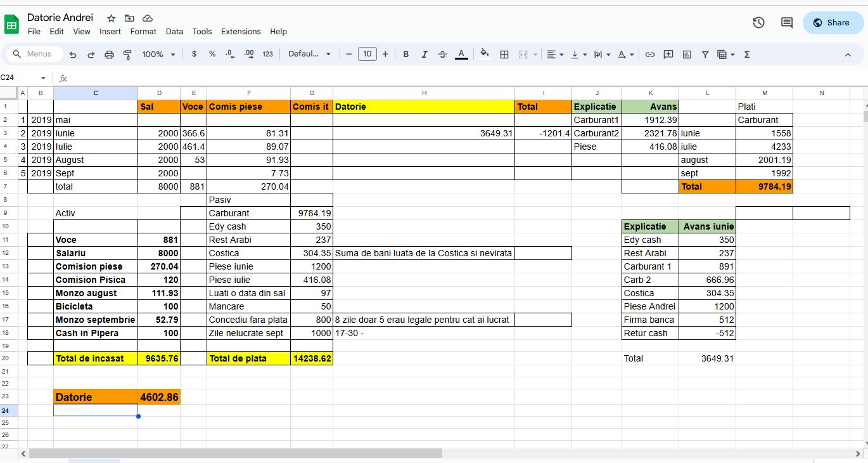Open the Borders tool

tap(504, 55)
